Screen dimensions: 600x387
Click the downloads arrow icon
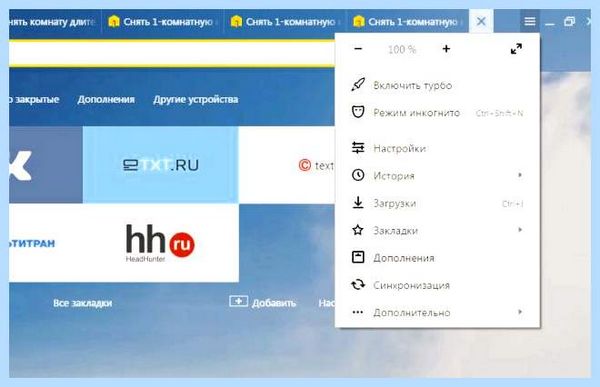358,202
